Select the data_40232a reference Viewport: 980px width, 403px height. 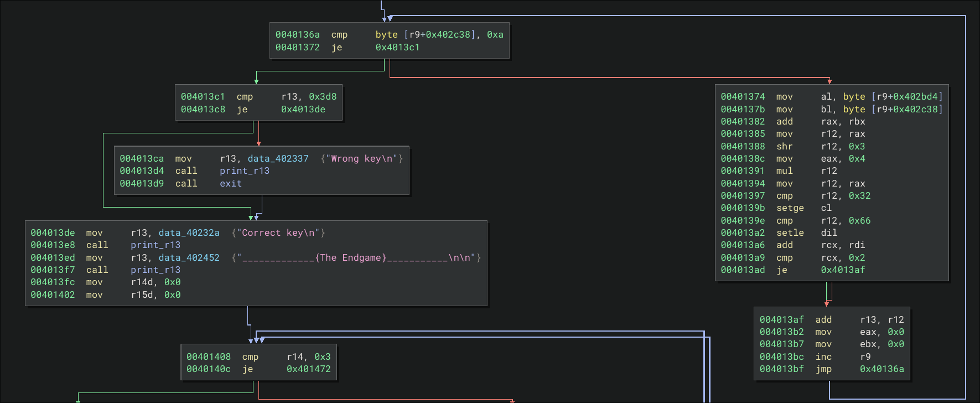coord(189,233)
